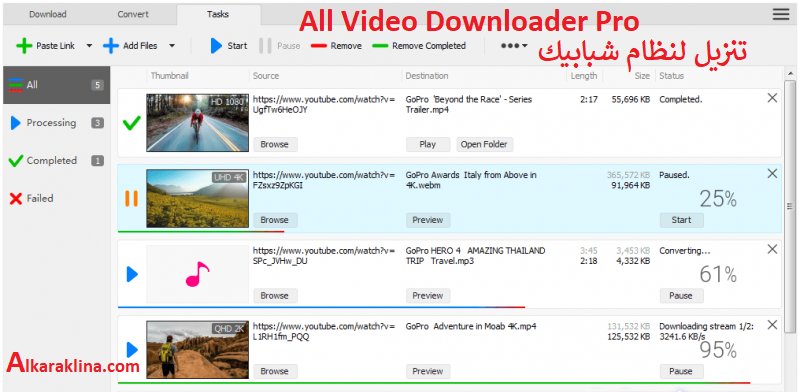800x392 pixels.
Task: Click the Length column header
Action: (584, 76)
